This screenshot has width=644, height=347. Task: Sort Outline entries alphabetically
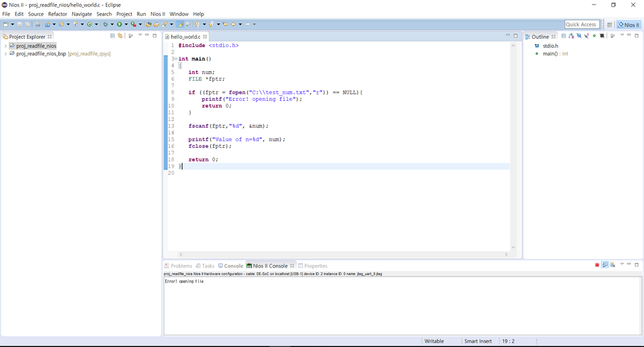point(571,36)
